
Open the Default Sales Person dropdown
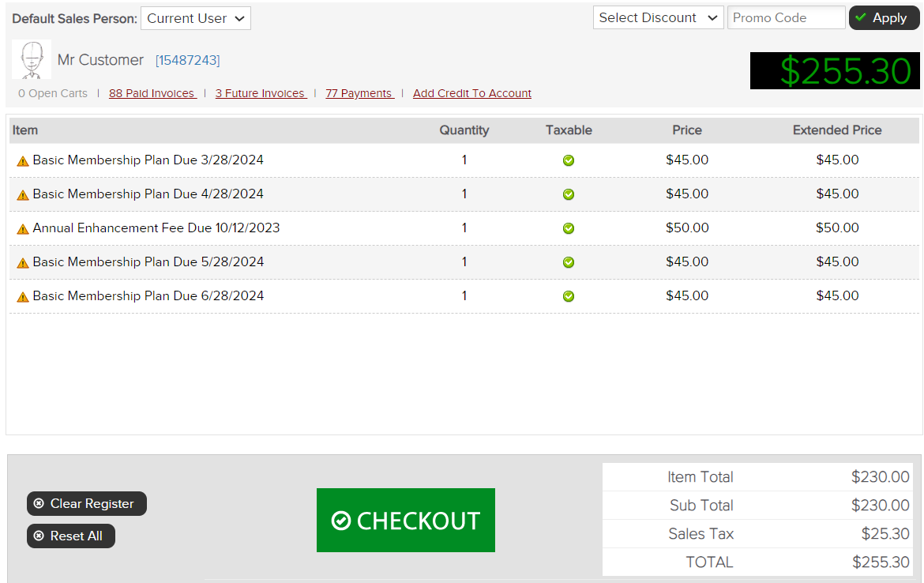196,18
